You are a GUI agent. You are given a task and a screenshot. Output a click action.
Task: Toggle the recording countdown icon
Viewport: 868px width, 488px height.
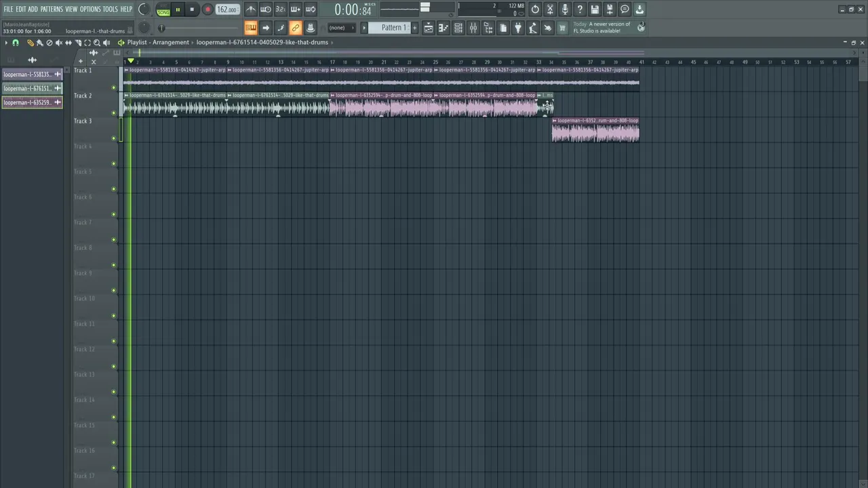(281, 9)
